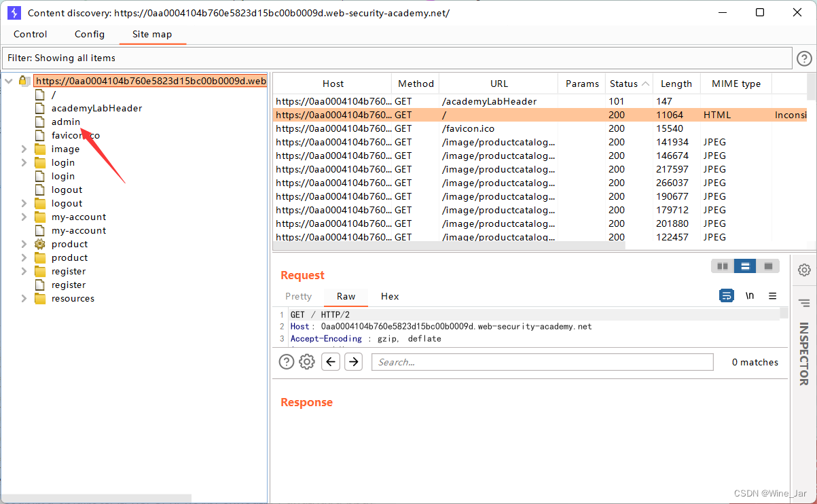Open search help question-mark icon
This screenshot has width=817, height=504.
pyautogui.click(x=287, y=362)
